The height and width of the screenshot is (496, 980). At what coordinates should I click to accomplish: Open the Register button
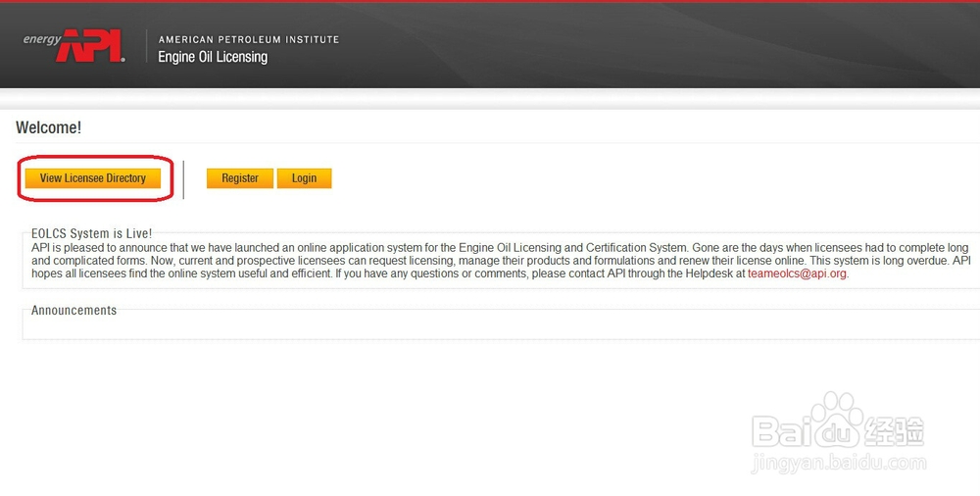click(x=240, y=178)
